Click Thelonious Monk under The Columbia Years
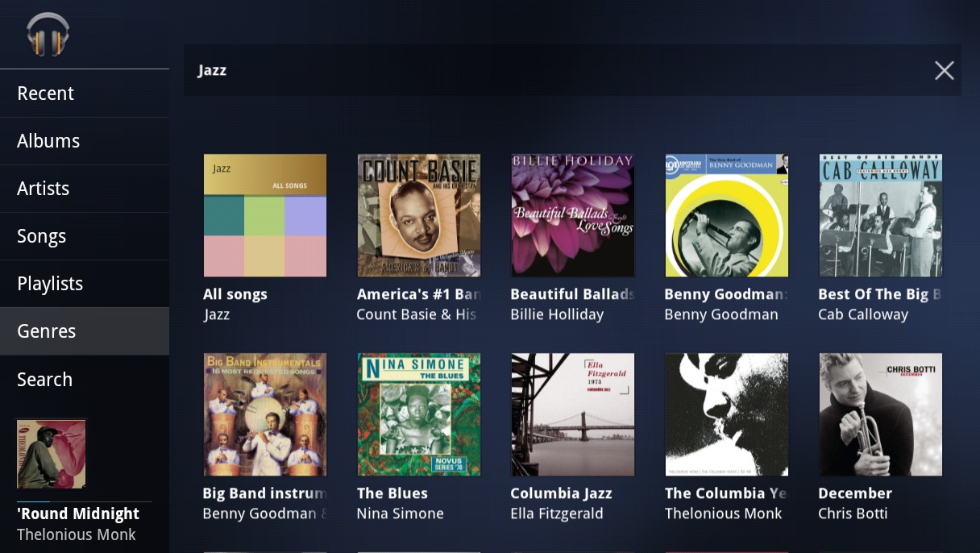980x553 pixels. pos(724,513)
